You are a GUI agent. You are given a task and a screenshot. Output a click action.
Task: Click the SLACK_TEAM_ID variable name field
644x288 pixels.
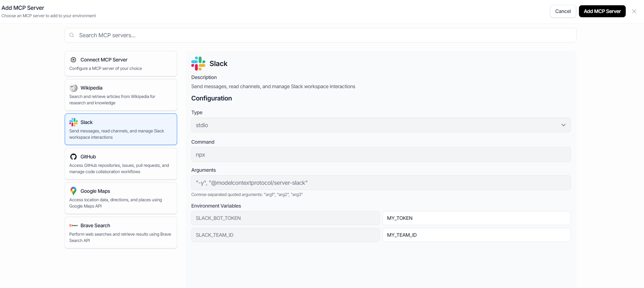click(x=285, y=235)
